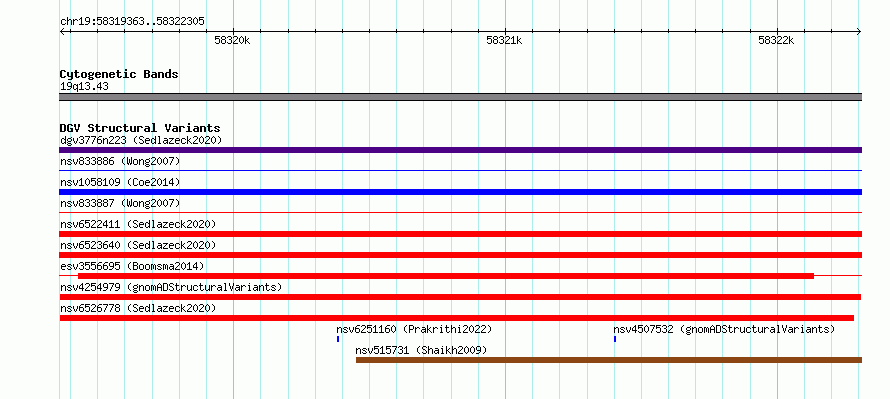Image resolution: width=890 pixels, height=399 pixels.
Task: Click the small blue nsv6251160 marker
Action: tap(338, 339)
